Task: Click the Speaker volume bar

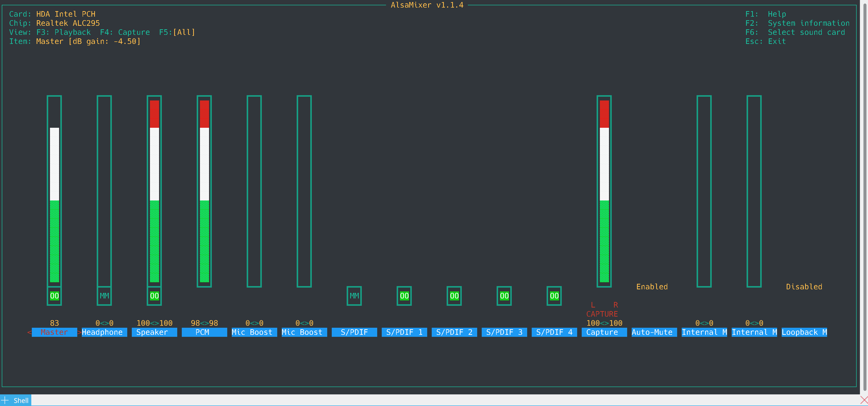Action: click(154, 191)
